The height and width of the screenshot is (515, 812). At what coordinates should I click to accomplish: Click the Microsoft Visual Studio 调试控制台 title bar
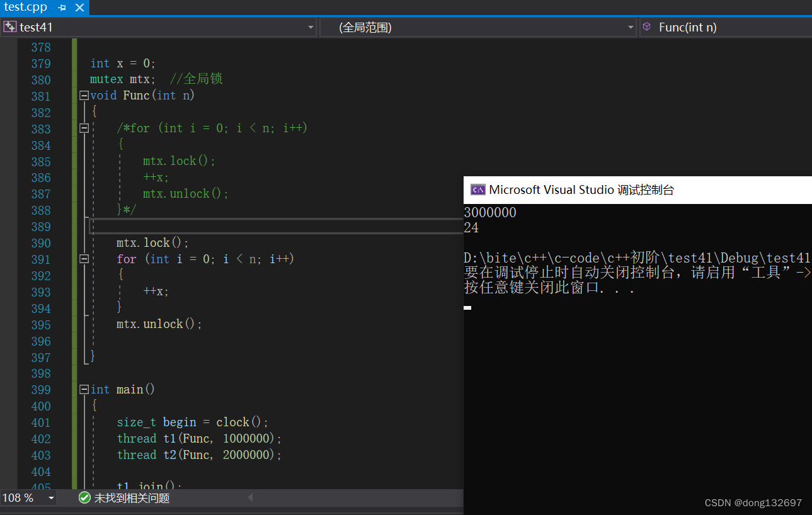[x=638, y=190]
